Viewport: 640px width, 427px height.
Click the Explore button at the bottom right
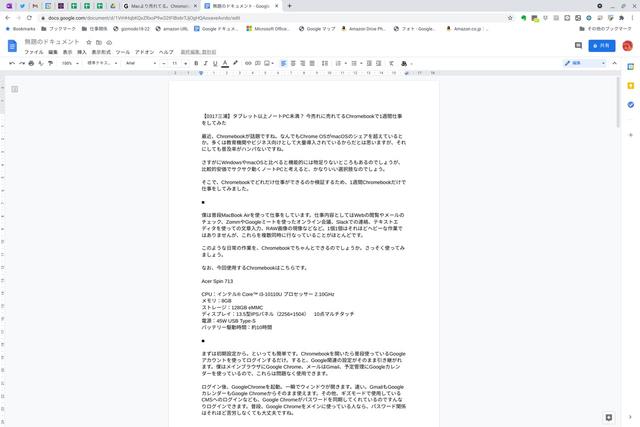click(x=609, y=417)
